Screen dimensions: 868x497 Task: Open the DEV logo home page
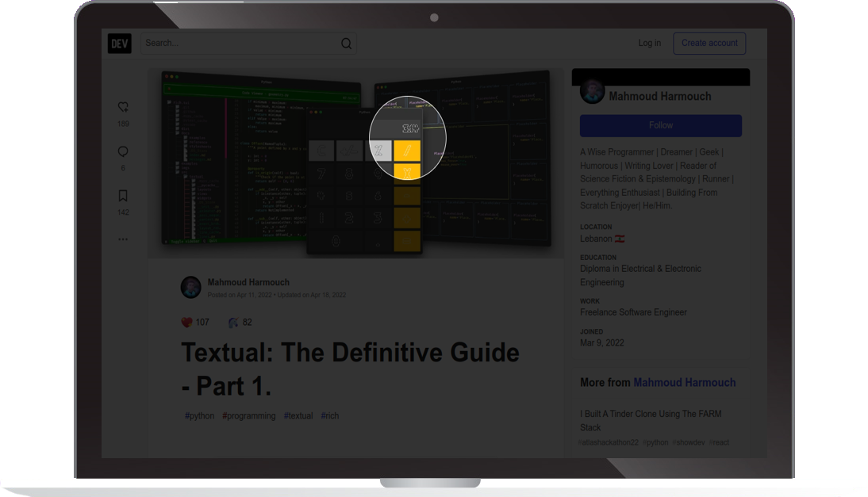[120, 43]
